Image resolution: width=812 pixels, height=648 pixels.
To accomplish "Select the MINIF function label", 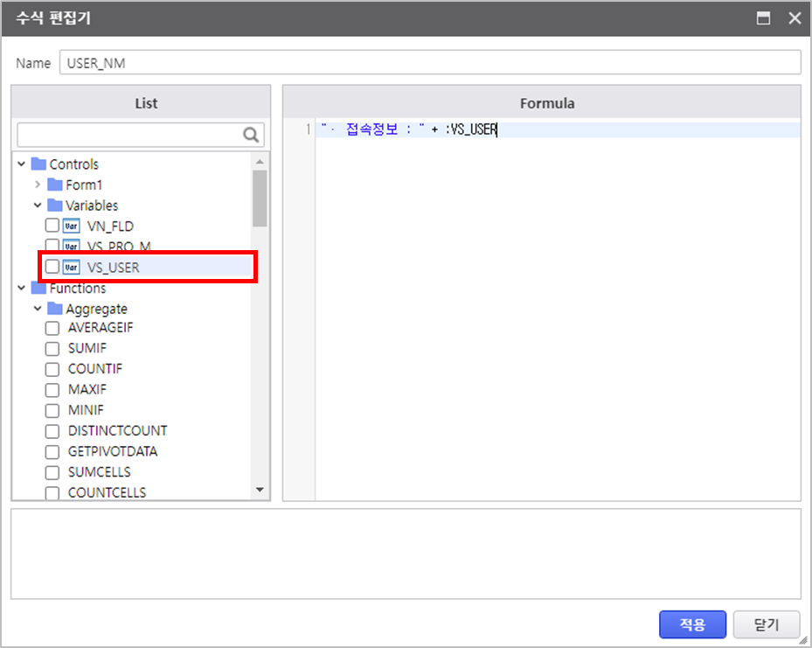I will point(86,410).
